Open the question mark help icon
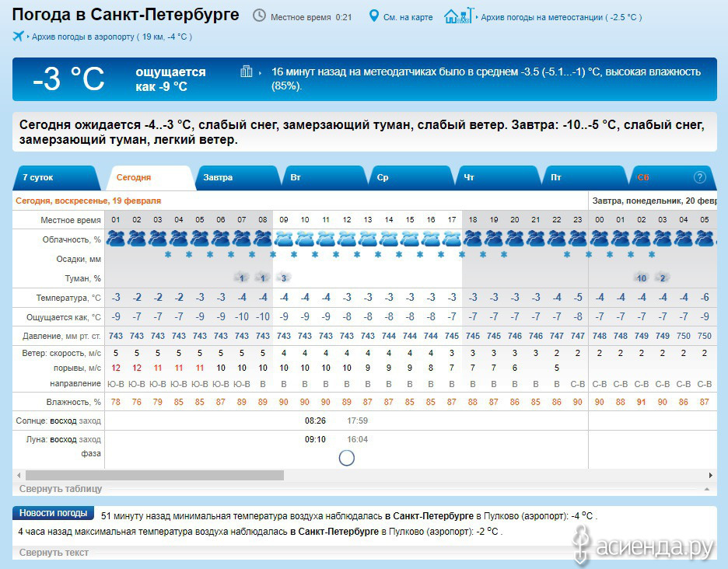 tap(699, 177)
